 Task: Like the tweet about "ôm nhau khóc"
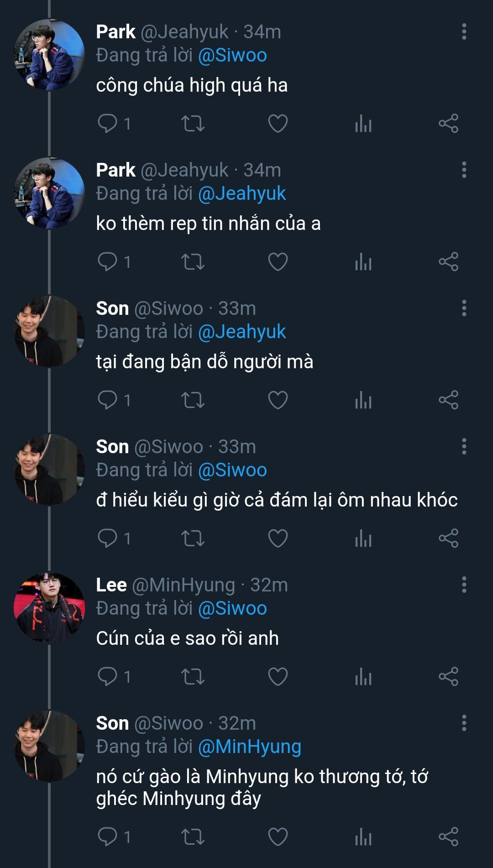click(278, 539)
